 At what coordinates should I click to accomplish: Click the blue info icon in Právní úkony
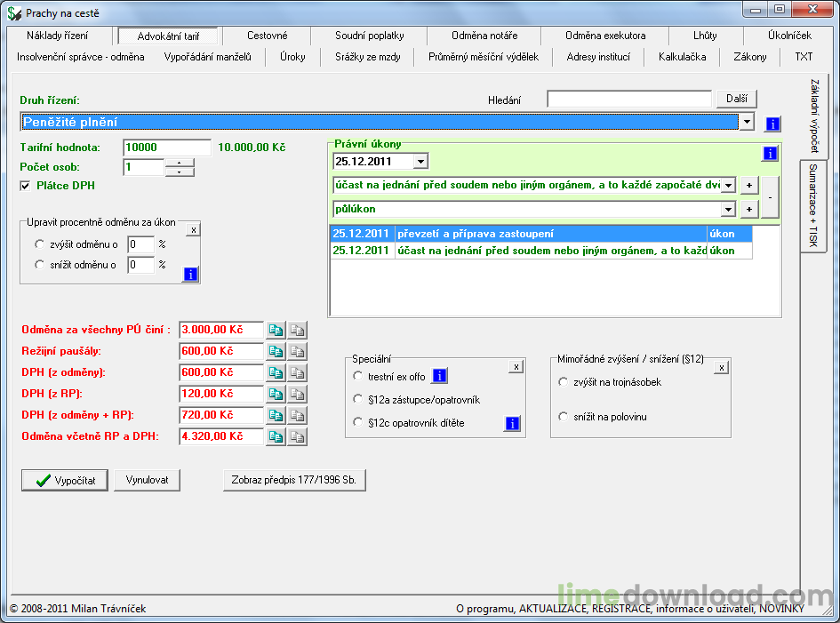click(770, 153)
